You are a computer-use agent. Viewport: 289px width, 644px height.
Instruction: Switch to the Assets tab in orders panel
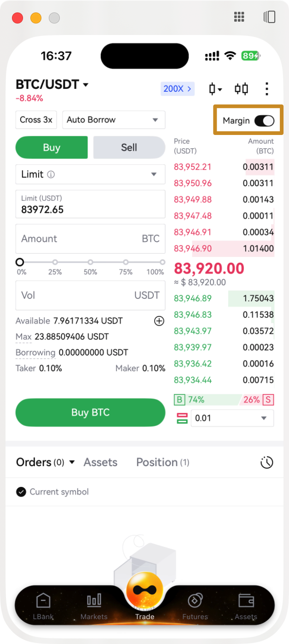tap(100, 463)
